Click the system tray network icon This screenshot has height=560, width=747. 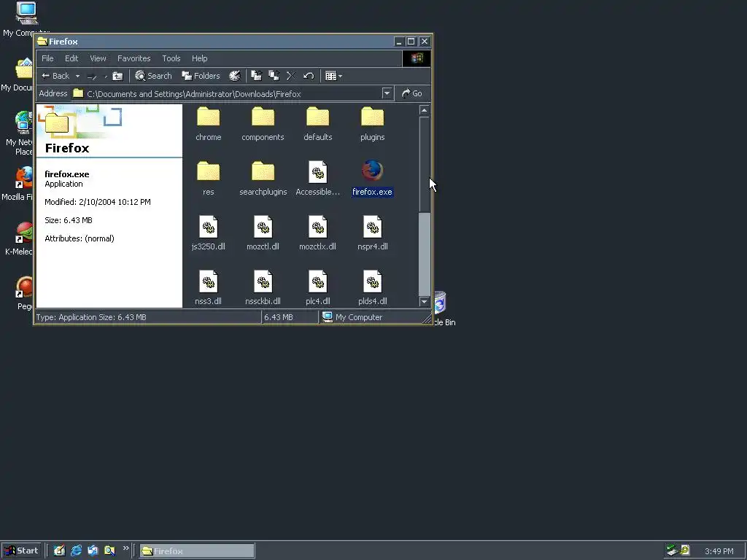(672, 551)
